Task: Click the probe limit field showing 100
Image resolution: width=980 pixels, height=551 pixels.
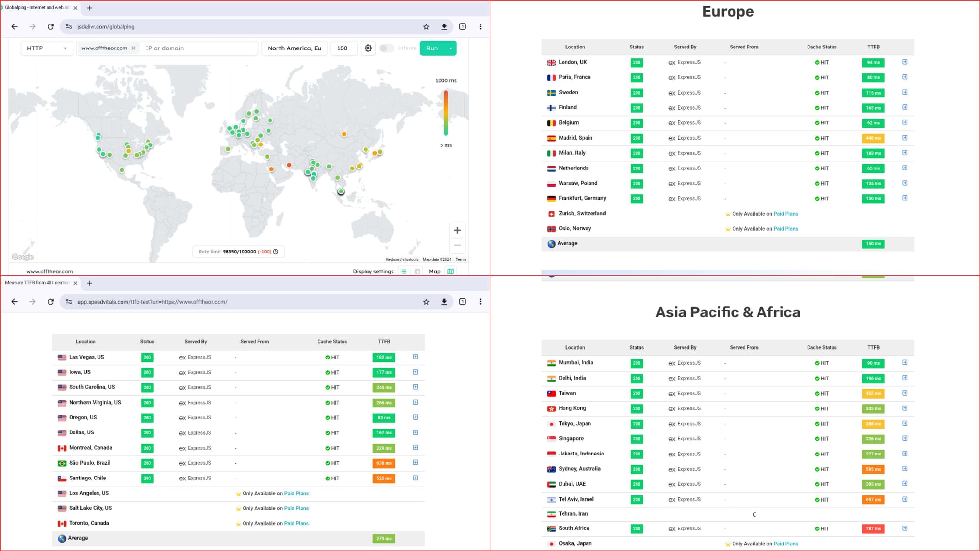Action: pyautogui.click(x=343, y=48)
